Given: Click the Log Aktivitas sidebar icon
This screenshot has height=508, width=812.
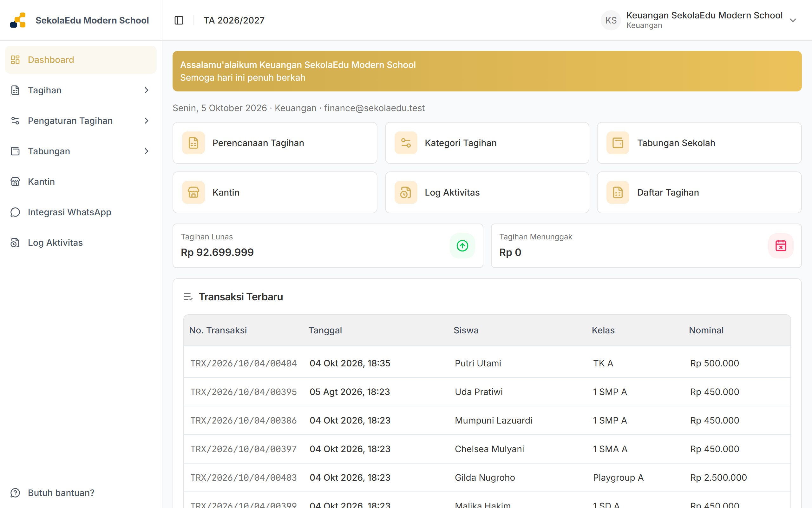Looking at the screenshot, I should [15, 243].
